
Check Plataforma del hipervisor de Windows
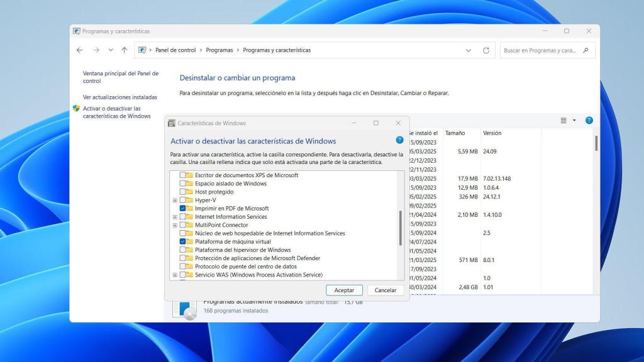[x=182, y=250]
